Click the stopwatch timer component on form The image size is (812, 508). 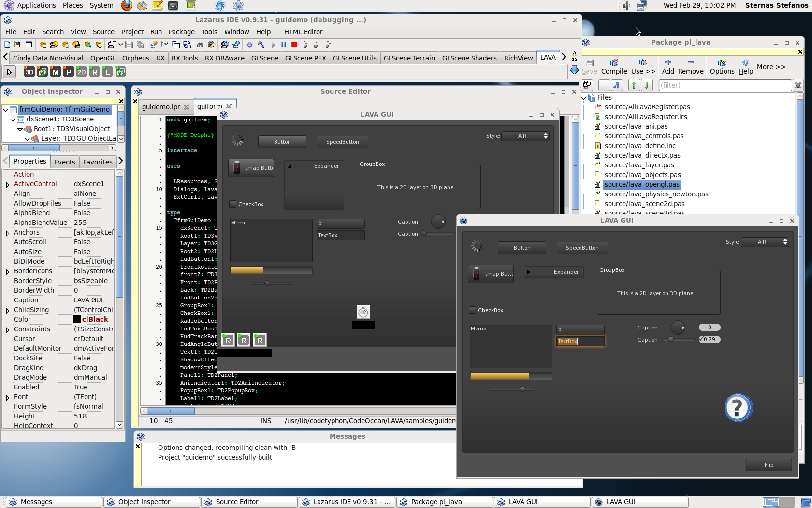[x=363, y=312]
